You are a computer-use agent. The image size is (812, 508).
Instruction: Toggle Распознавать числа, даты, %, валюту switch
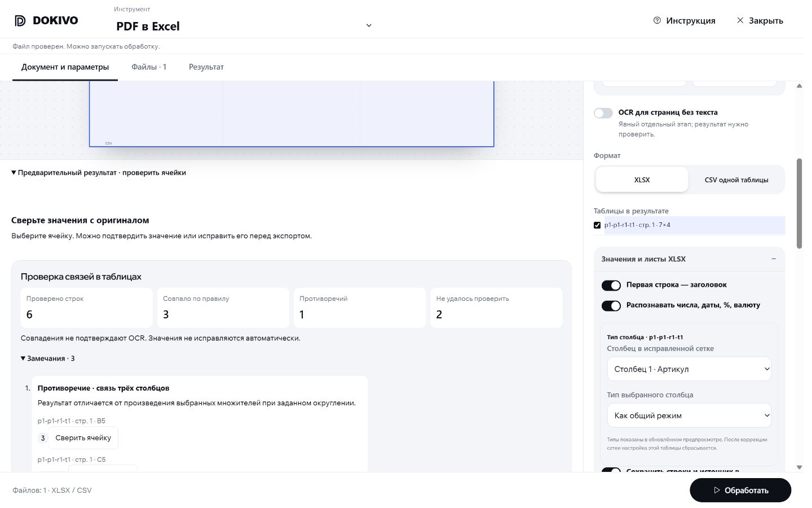(611, 306)
